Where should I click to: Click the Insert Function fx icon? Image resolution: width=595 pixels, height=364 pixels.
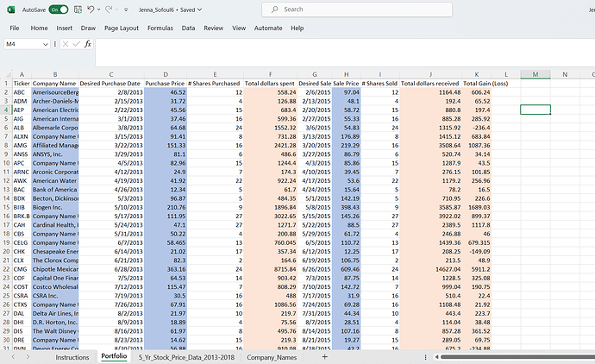[x=88, y=44]
